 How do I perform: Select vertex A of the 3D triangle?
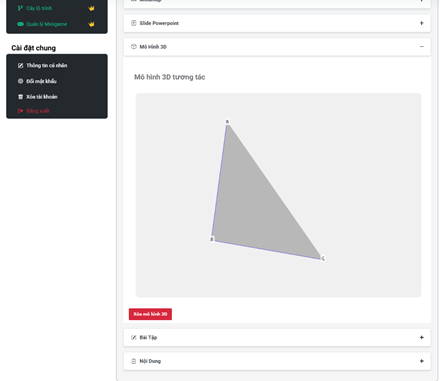(x=227, y=122)
